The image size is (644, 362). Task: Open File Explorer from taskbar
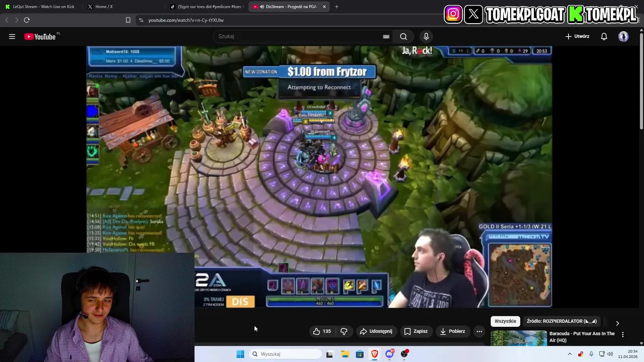[345, 354]
